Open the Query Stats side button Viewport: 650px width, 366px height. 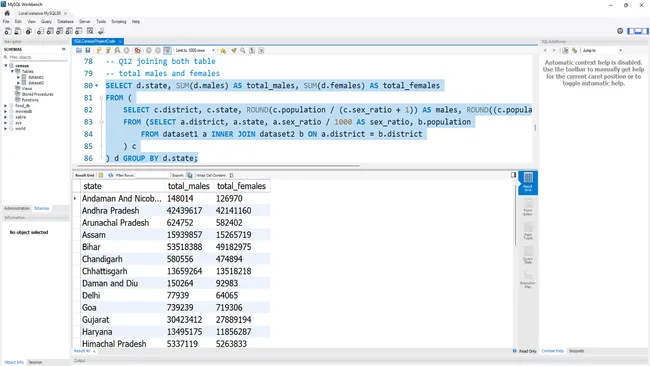(528, 255)
